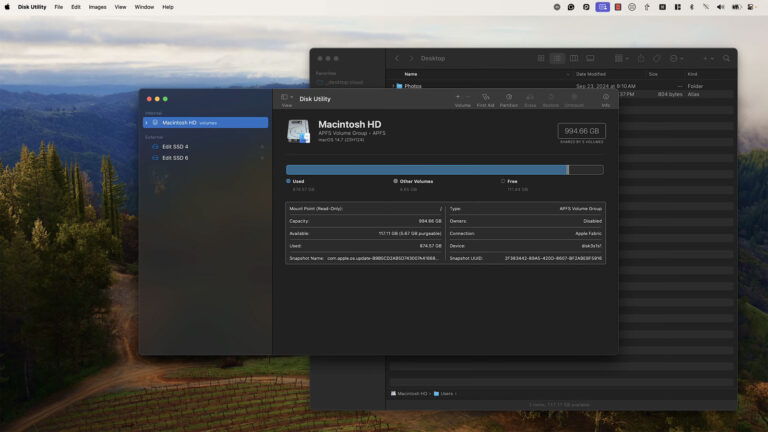Go forward in the Finder window

click(x=411, y=58)
